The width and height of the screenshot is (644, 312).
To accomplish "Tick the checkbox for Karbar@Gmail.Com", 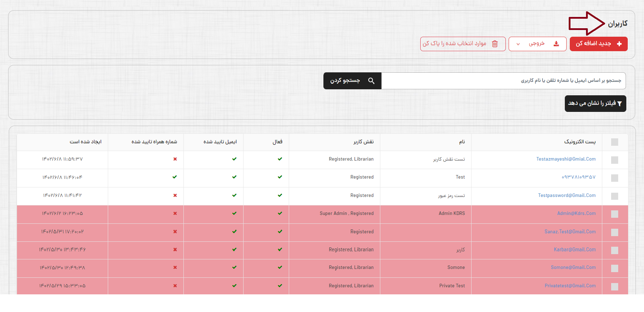I will pyautogui.click(x=614, y=250).
